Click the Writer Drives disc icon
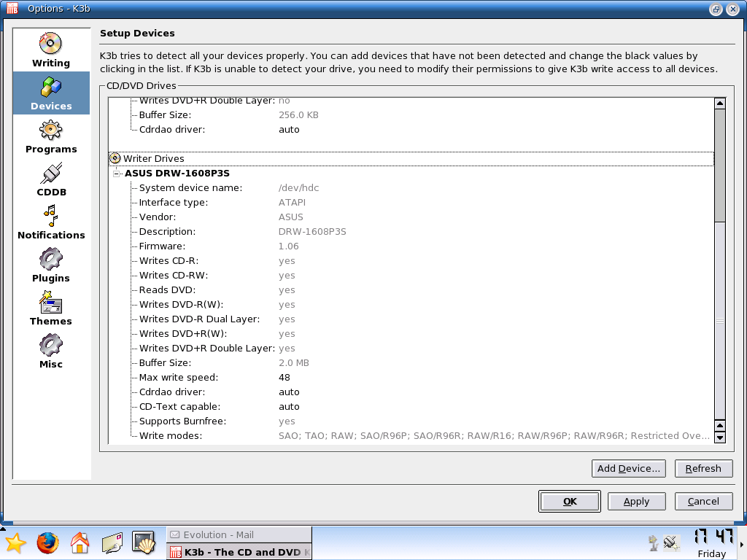The height and width of the screenshot is (560, 747). tap(115, 158)
